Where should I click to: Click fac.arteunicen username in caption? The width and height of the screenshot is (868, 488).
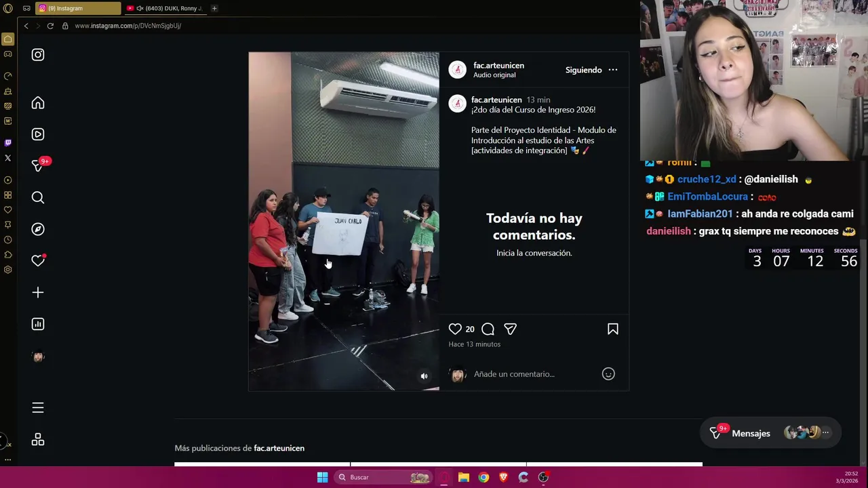click(x=496, y=100)
